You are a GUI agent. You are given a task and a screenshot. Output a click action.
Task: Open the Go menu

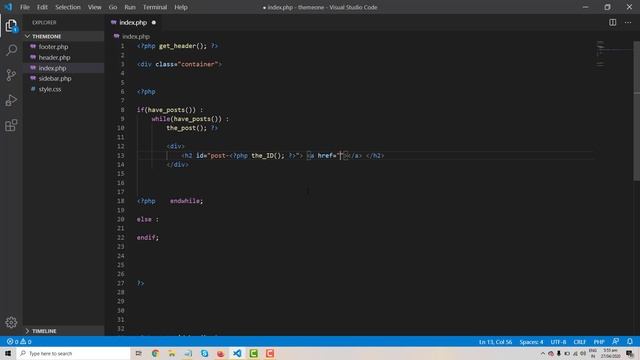[113, 7]
